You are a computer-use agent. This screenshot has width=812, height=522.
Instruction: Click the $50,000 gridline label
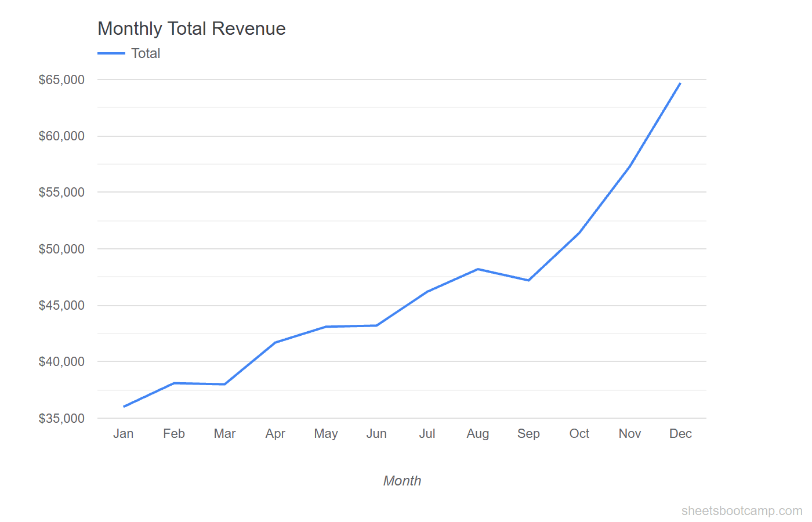63,248
